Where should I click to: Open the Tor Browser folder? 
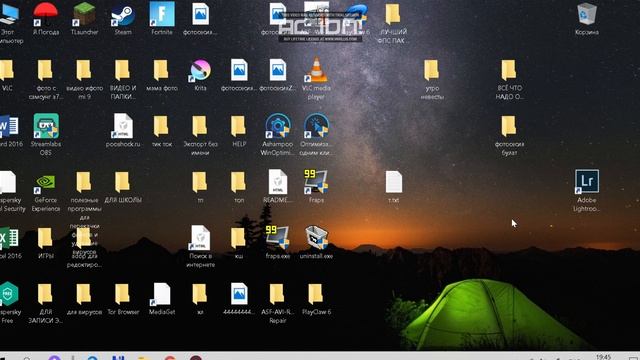123,294
